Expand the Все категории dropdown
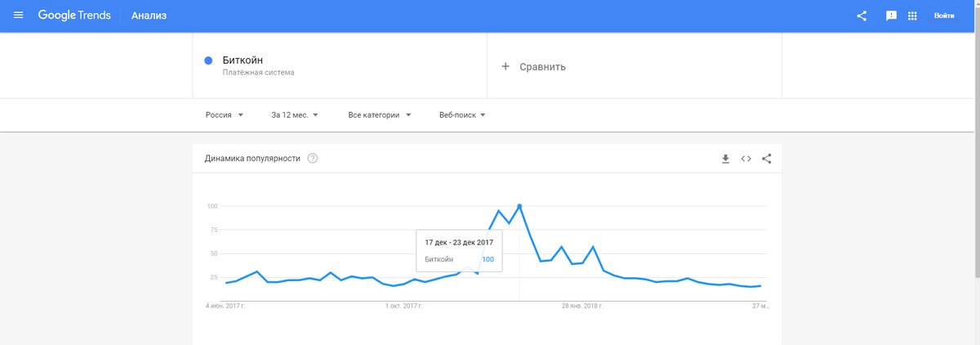 380,115
